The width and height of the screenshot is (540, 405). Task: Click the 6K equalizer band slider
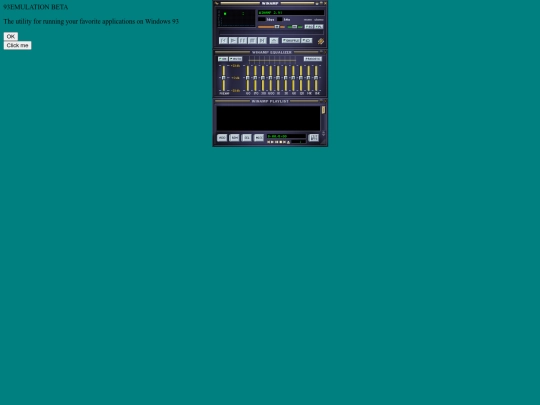coord(293,78)
